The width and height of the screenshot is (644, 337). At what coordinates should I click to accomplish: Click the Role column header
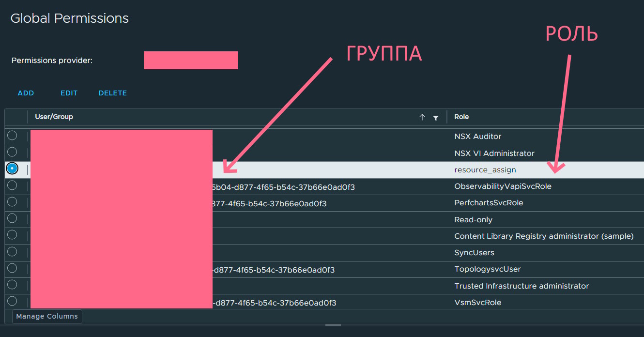[461, 117]
